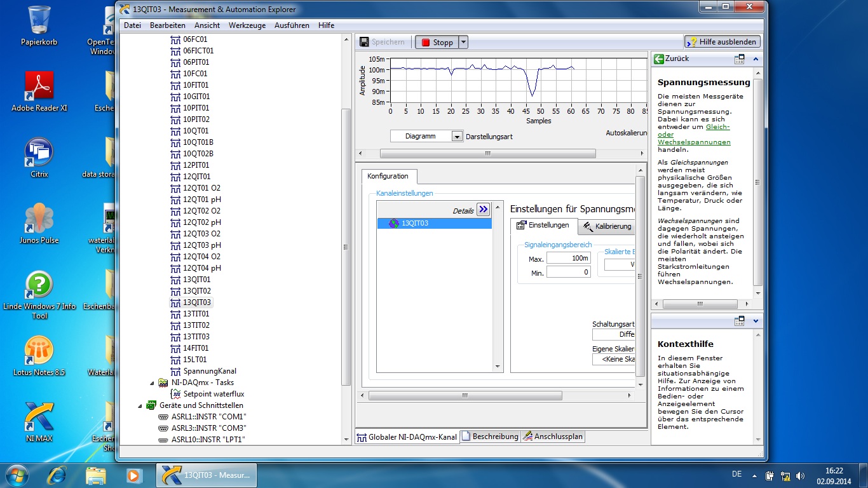The image size is (868, 488).
Task: Launch Internet Explorer from the taskbar
Action: (57, 475)
